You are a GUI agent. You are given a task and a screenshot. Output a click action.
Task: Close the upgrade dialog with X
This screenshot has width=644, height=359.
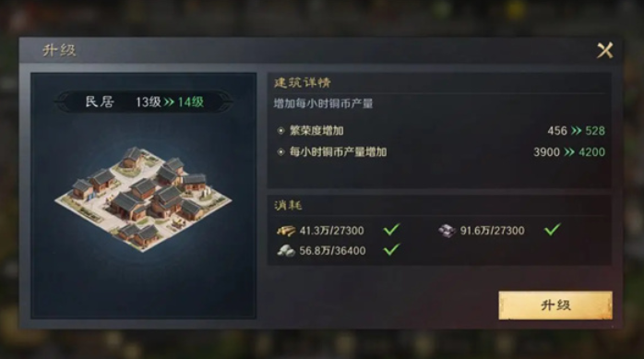tap(604, 51)
